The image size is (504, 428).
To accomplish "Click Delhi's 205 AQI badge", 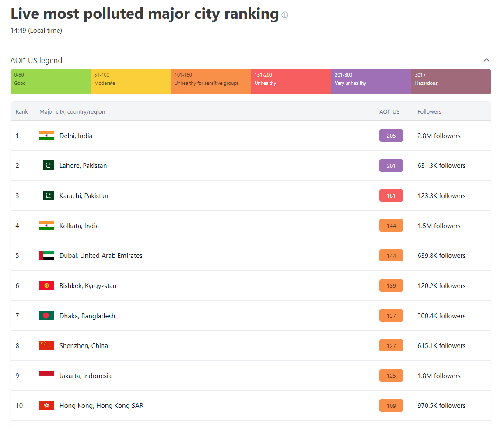I will (391, 136).
